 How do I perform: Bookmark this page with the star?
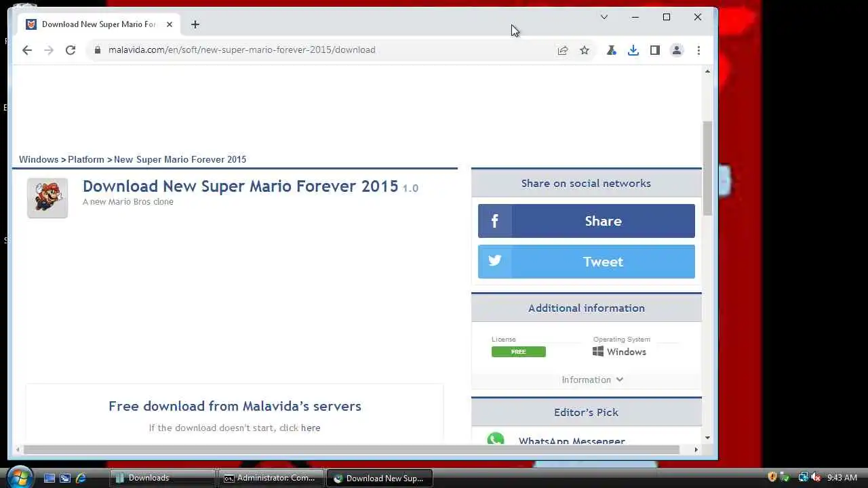(x=585, y=50)
